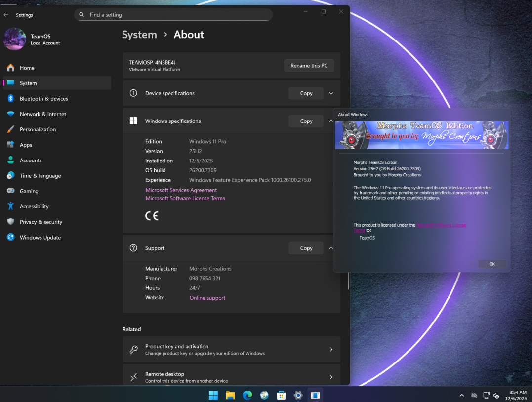
Task: Collapse the Support section
Action: [x=331, y=248]
